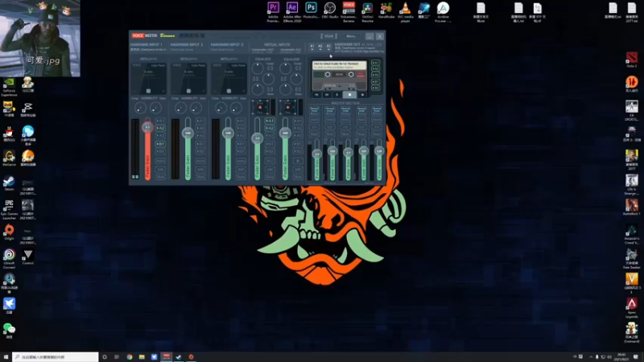Stop the Voicemeeter cassette recorder

tap(350, 95)
